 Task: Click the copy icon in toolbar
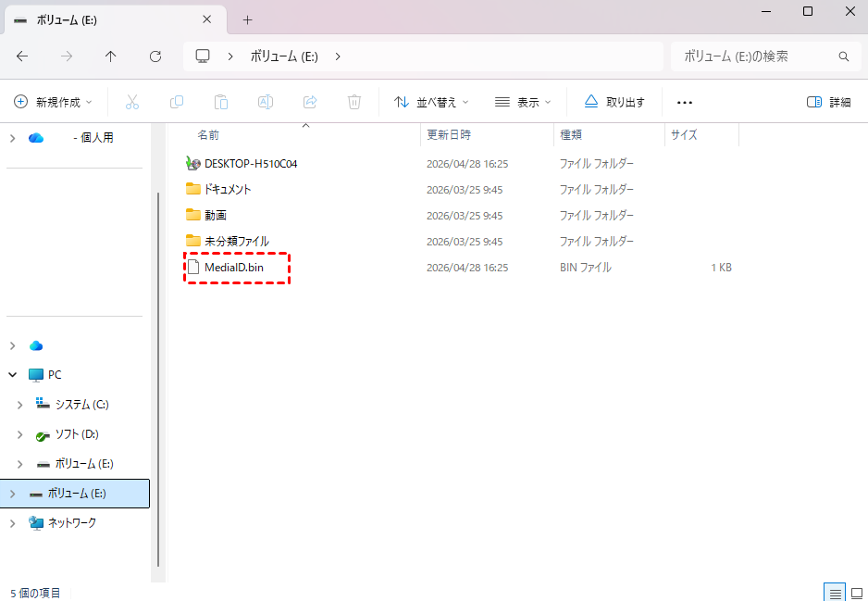coord(176,102)
